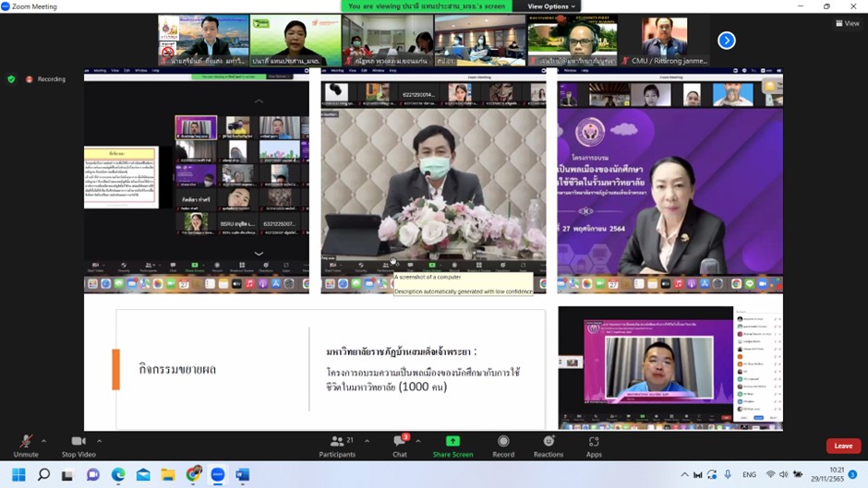The height and width of the screenshot is (488, 868).
Task: Launch Microsoft Edge from taskbar
Action: [x=118, y=475]
